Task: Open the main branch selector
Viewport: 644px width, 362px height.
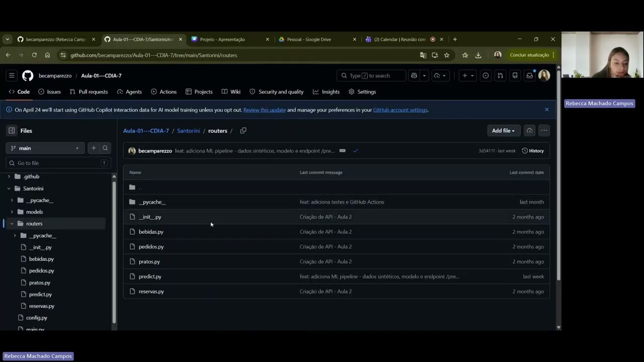Action: click(45, 148)
